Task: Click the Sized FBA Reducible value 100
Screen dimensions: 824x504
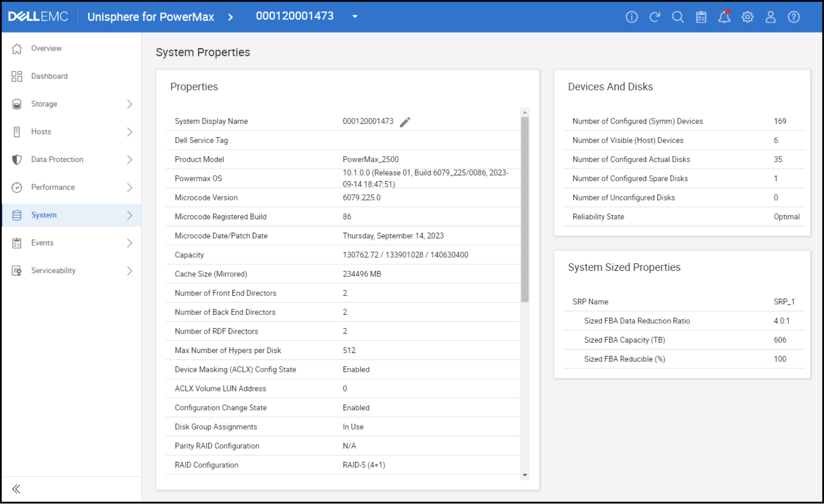Action: coord(780,359)
